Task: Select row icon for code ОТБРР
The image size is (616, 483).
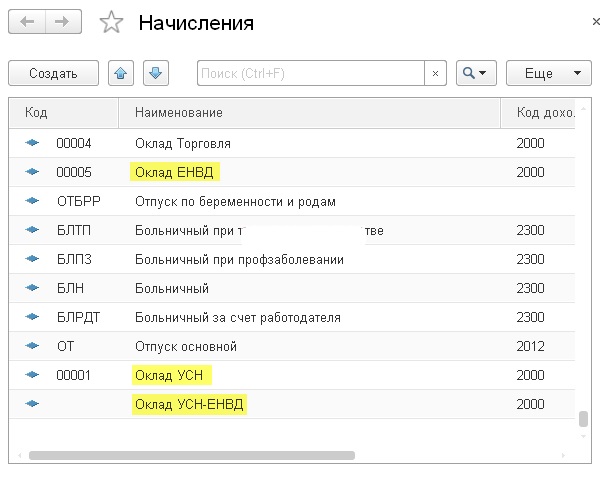Action: point(32,201)
